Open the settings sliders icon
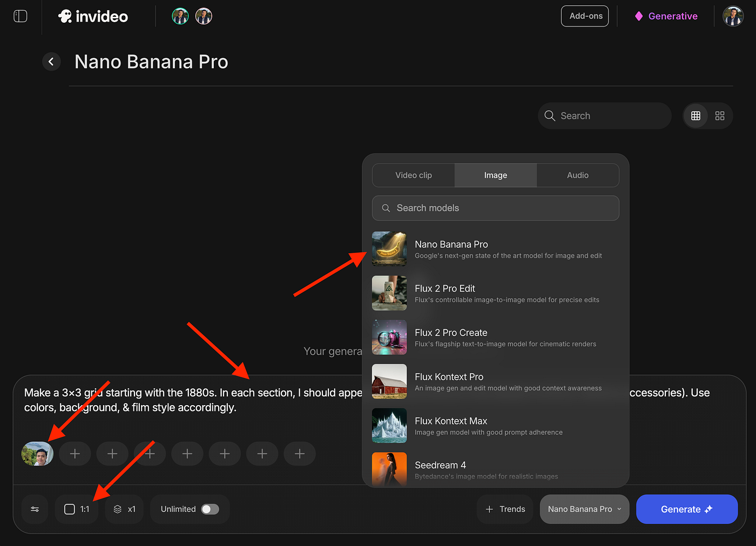This screenshot has height=546, width=756. (x=35, y=509)
